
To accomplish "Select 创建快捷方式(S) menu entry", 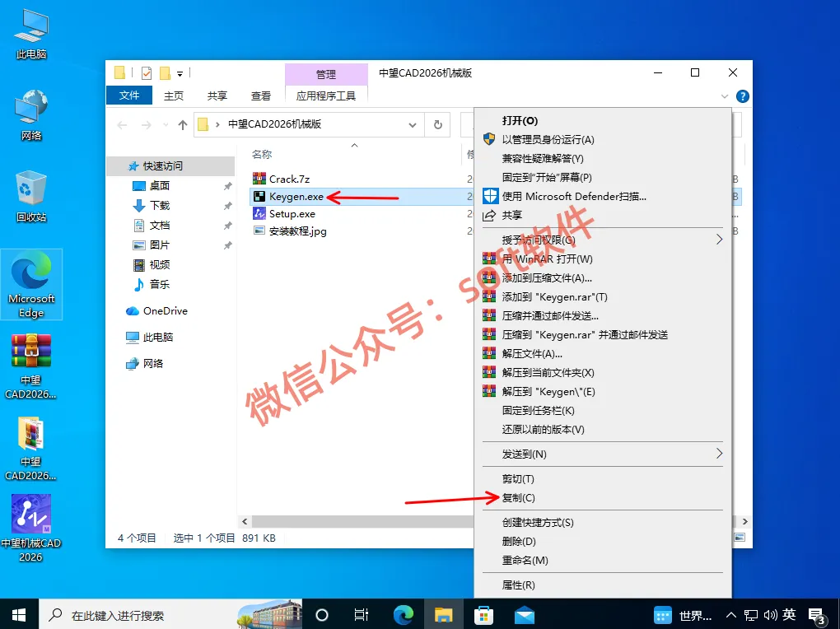I will point(603,522).
